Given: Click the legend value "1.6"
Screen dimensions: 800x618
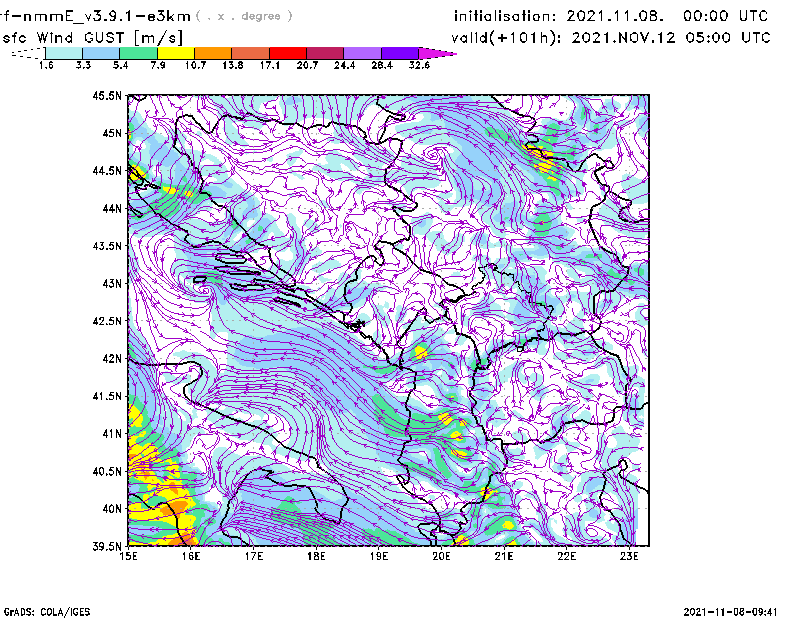Looking at the screenshot, I should tap(46, 65).
